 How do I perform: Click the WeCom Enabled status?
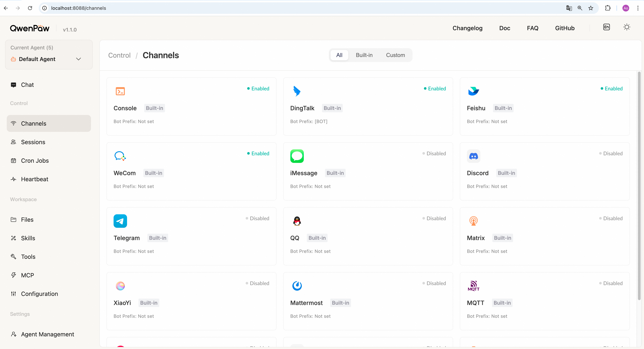pos(258,153)
